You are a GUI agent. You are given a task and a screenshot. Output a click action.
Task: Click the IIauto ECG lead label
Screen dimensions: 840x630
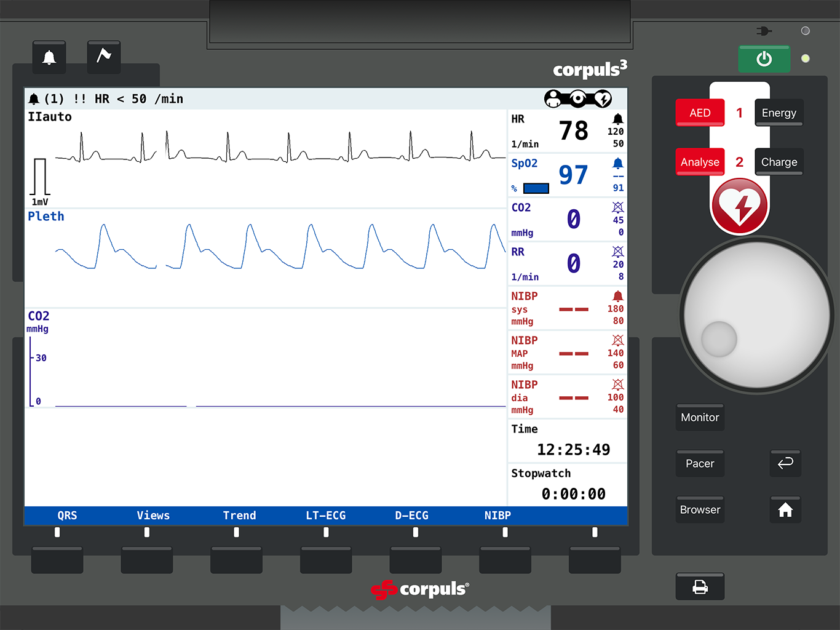tap(50, 117)
